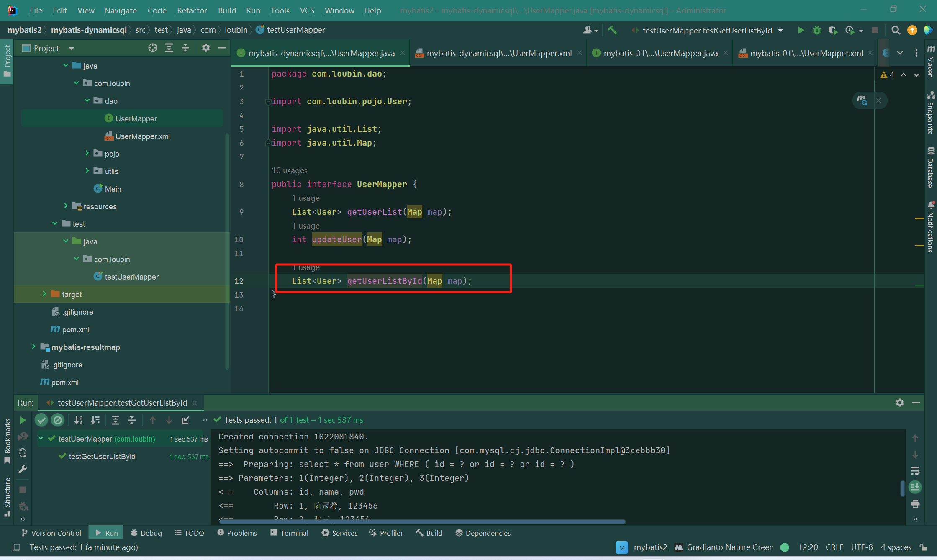Toggle Show Passed tests checkmark button
Screen dimensions: 937x560
(x=41, y=420)
